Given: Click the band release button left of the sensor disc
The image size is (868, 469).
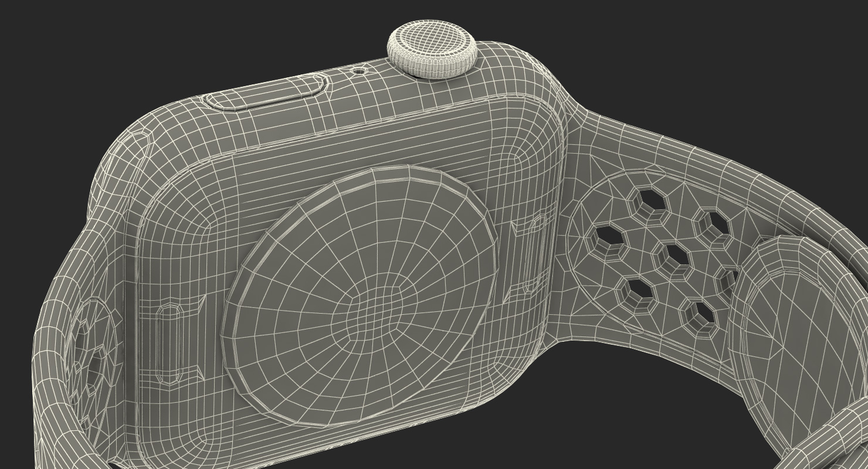Looking at the screenshot, I should coord(169,344).
